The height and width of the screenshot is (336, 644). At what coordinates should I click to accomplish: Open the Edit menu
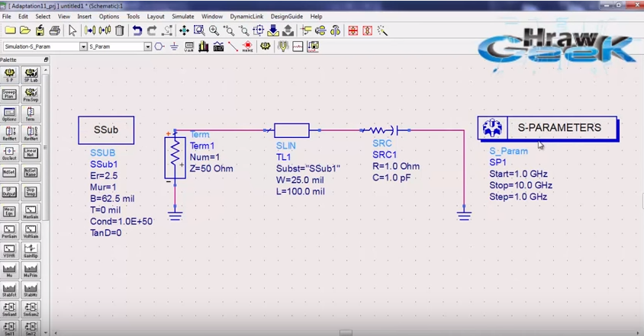tap(23, 17)
